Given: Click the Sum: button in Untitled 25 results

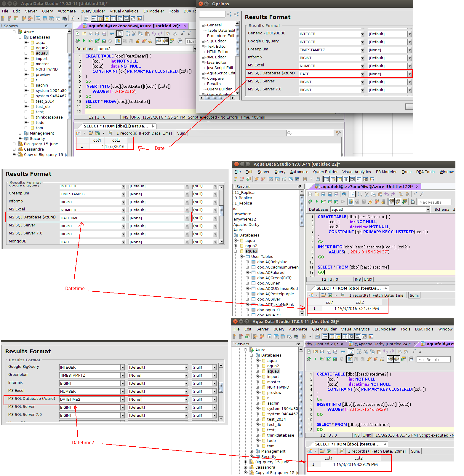Looking at the screenshot, I should pyautogui.click(x=415, y=451).
